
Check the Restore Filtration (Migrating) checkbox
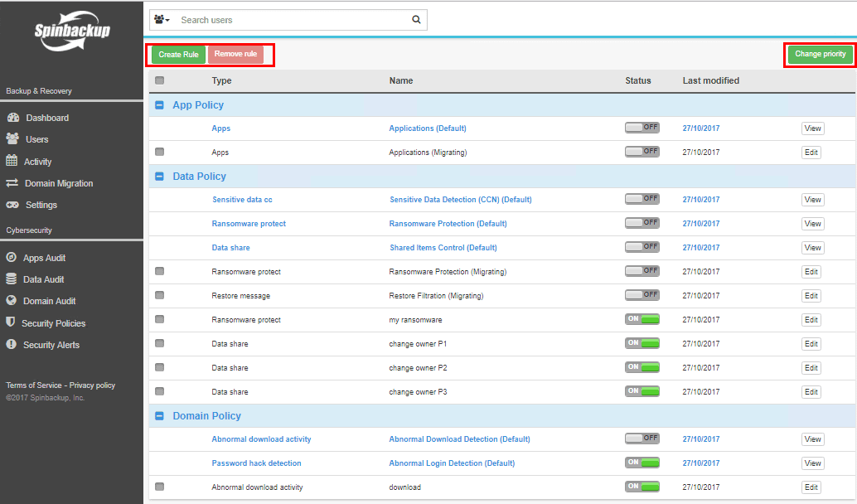pyautogui.click(x=160, y=295)
